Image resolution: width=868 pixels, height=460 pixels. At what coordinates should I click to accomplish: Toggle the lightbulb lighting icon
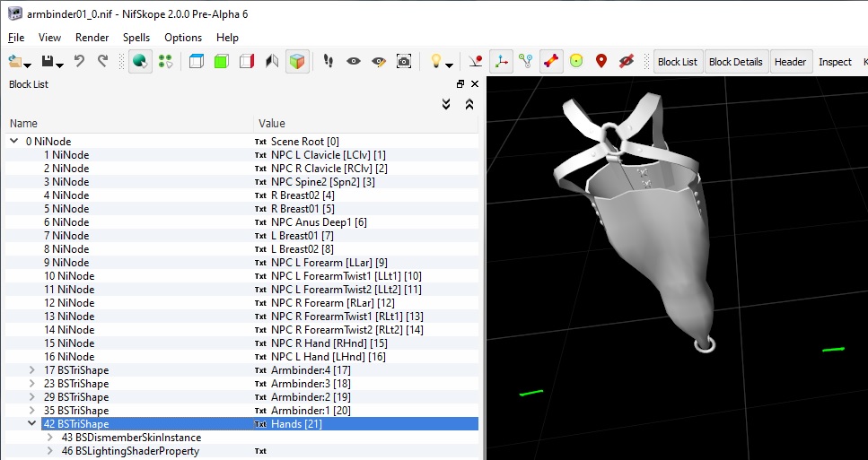[x=435, y=61]
